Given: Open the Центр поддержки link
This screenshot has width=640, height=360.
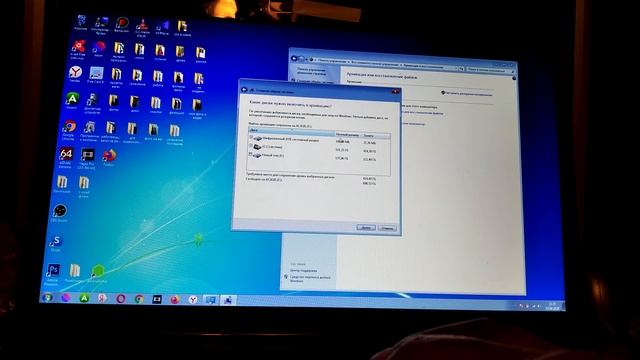Looking at the screenshot, I should pos(303,271).
